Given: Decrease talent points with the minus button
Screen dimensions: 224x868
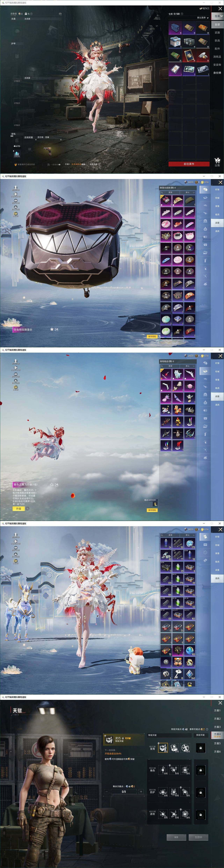Looking at the screenshot, I should pos(107,792).
